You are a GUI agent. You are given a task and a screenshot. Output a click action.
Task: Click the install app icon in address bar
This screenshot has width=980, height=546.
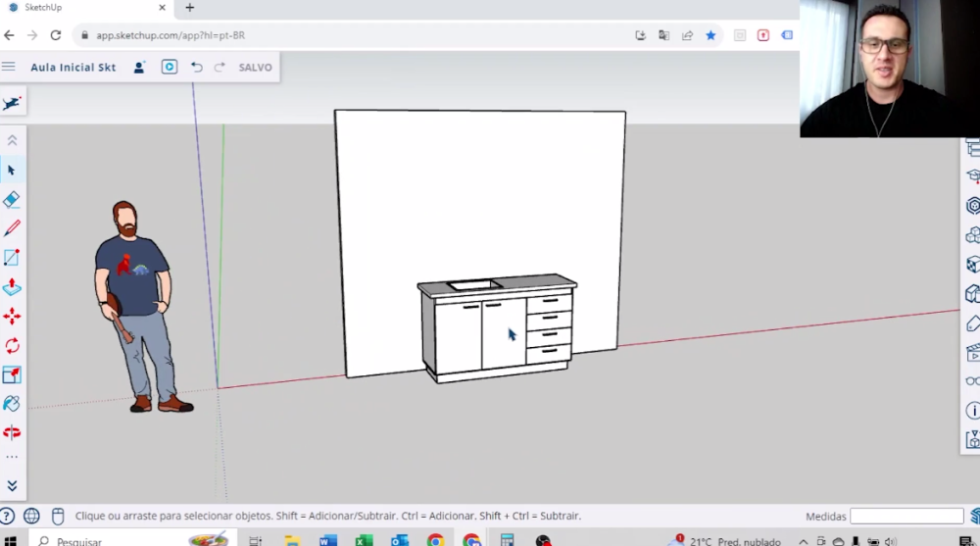641,35
